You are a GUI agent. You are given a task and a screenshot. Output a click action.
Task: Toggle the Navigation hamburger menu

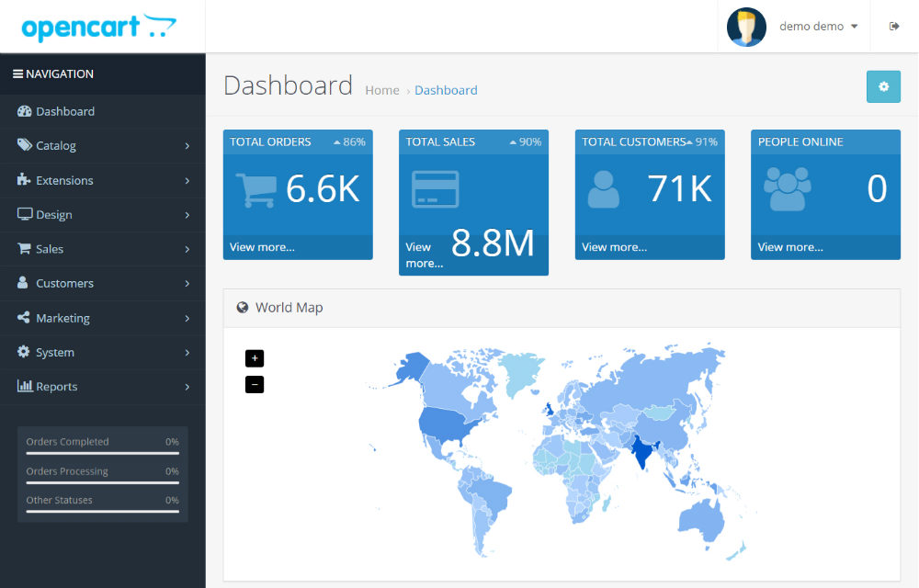pos(17,74)
